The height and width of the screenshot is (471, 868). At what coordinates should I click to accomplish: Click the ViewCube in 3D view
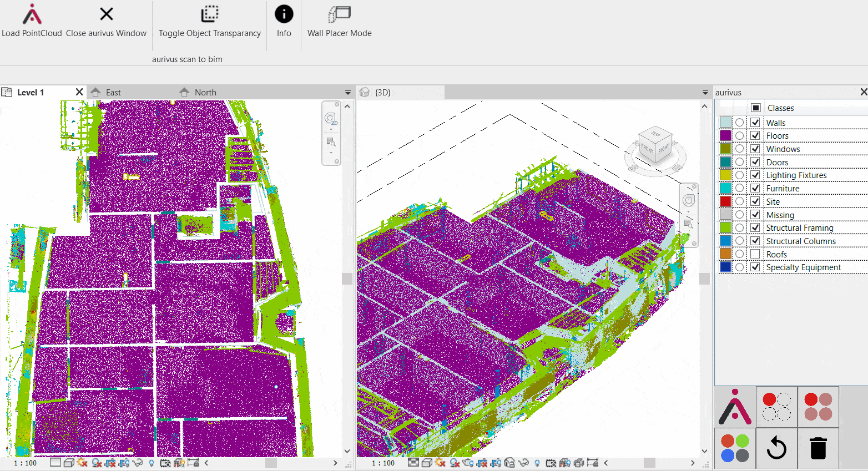[x=655, y=145]
